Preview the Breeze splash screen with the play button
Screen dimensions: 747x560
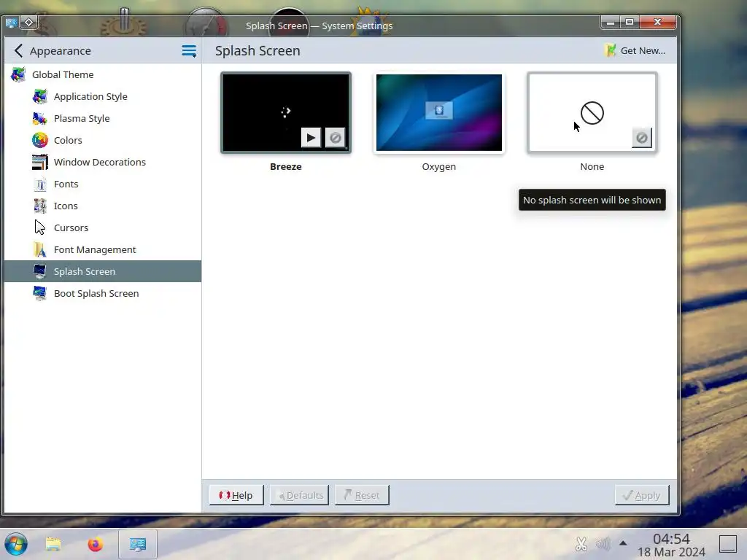click(x=311, y=138)
